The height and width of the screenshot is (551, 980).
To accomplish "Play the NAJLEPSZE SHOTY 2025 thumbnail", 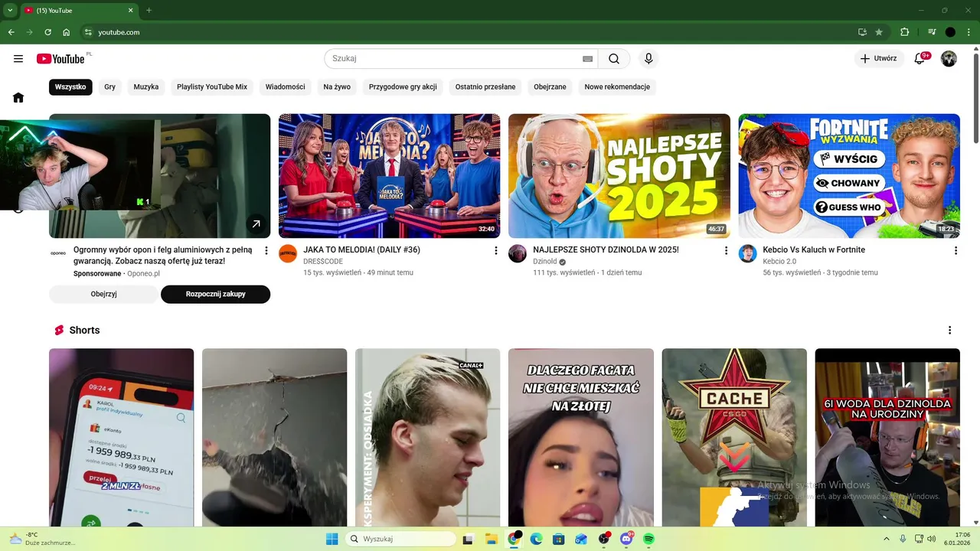I will click(619, 176).
